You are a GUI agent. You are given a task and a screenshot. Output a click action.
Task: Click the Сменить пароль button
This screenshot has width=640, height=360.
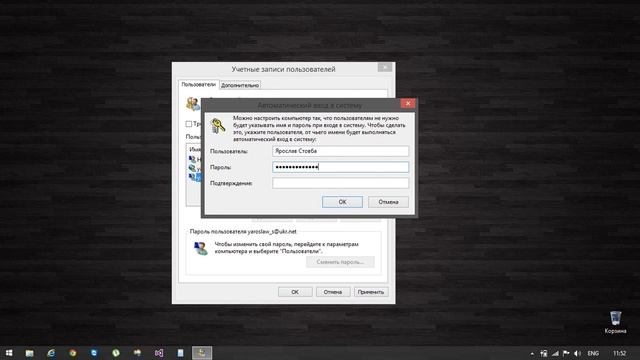point(340,262)
